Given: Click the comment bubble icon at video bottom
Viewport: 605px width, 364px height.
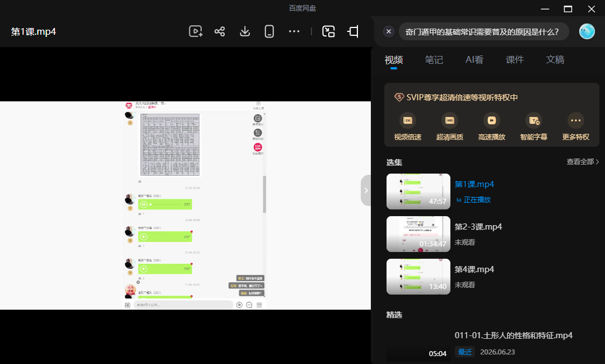Looking at the screenshot, I should (249, 305).
